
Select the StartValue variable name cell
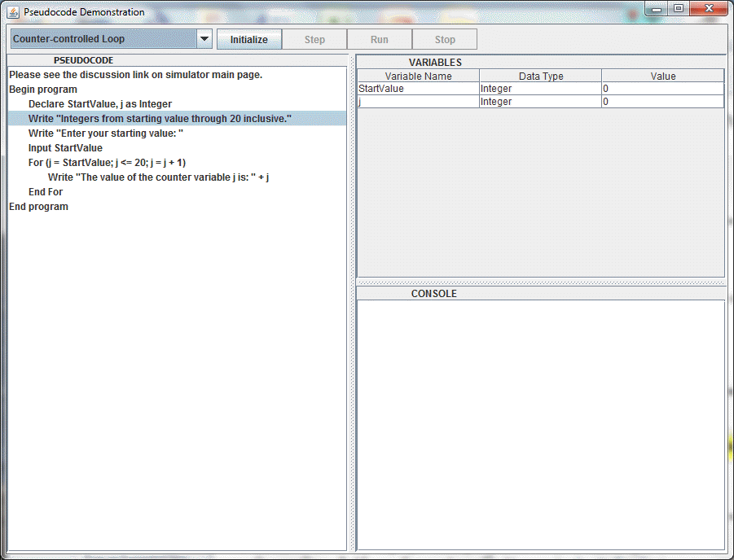pos(418,89)
